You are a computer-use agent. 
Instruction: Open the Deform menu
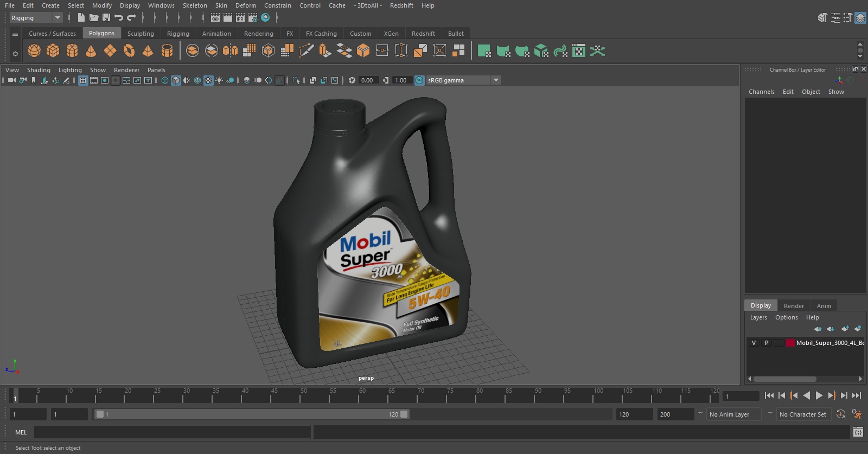245,5
